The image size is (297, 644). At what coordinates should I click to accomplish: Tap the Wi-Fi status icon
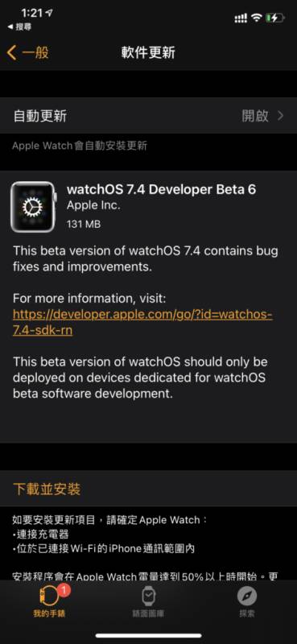coord(257,18)
